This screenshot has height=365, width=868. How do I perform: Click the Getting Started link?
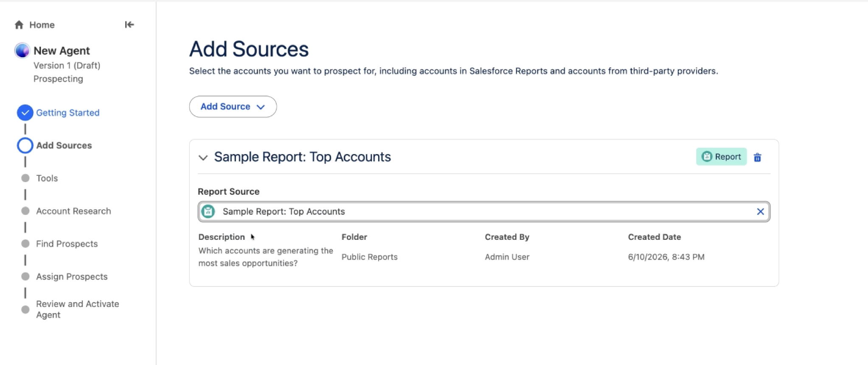[x=68, y=112]
